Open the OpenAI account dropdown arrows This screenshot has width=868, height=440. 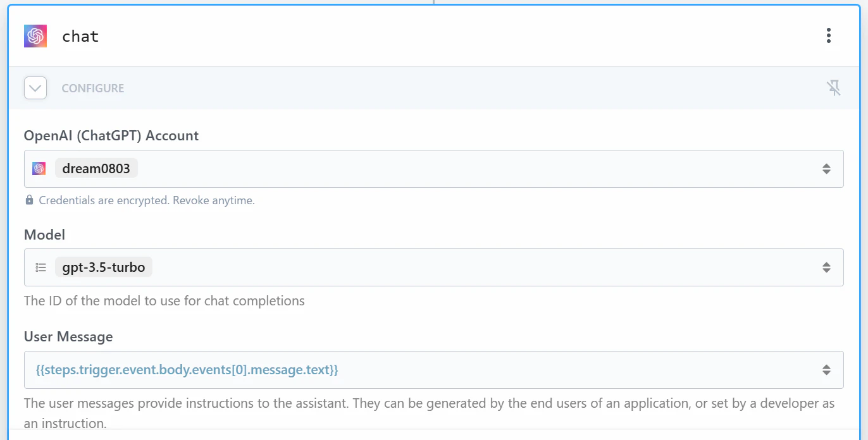coord(826,169)
